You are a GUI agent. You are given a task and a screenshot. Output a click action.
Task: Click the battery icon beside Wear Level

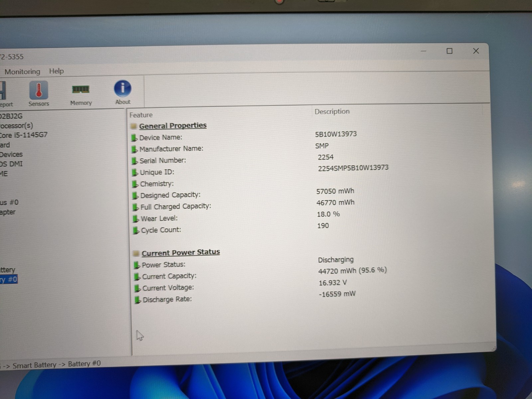[136, 219]
